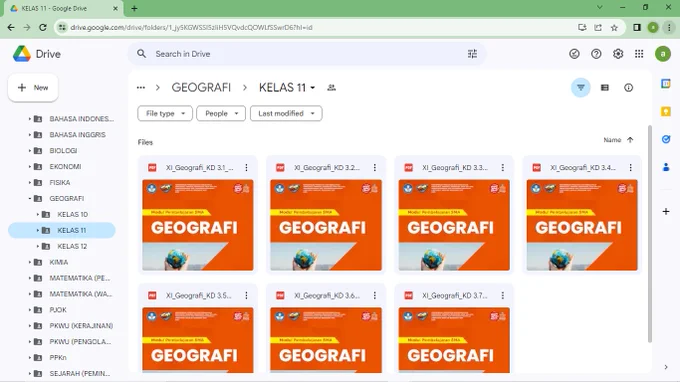Image resolution: width=680 pixels, height=382 pixels.
Task: Open advanced search options icon
Action: 472,54
